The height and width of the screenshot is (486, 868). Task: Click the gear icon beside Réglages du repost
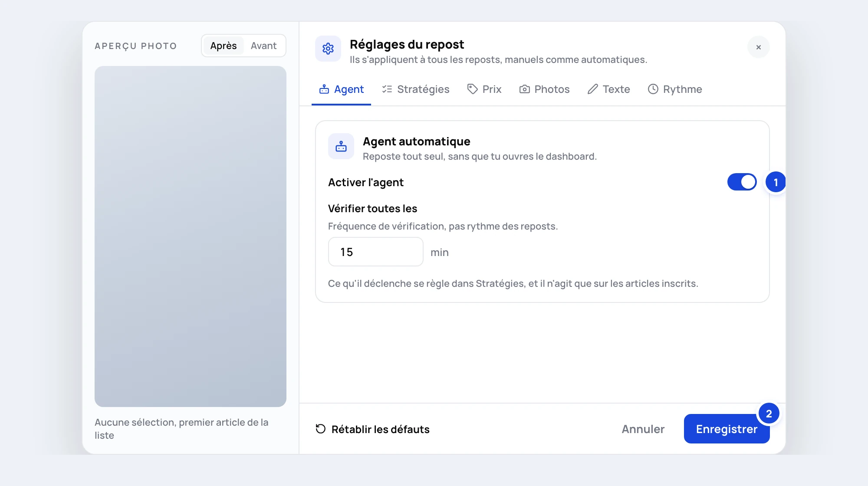[x=328, y=49]
